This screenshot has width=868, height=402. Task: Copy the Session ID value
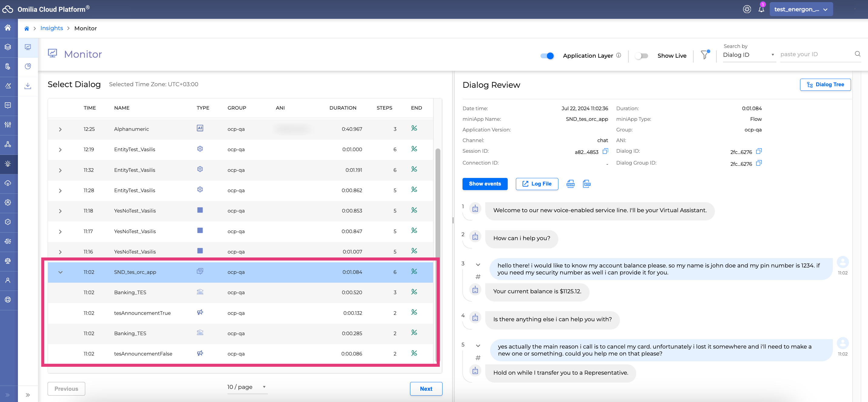[x=605, y=151]
